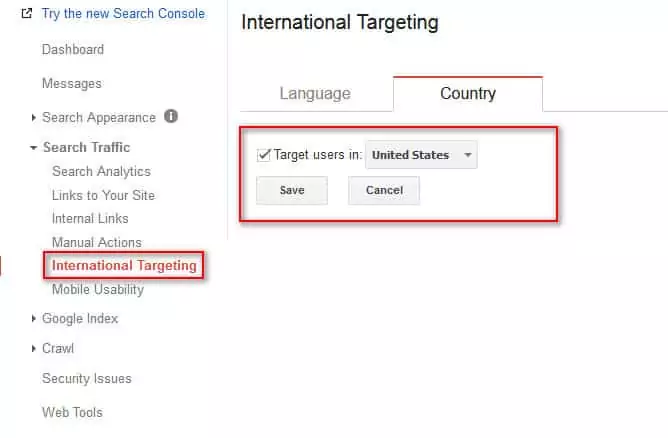Image resolution: width=668 pixels, height=438 pixels.
Task: Click the Cancel button
Action: (x=384, y=190)
